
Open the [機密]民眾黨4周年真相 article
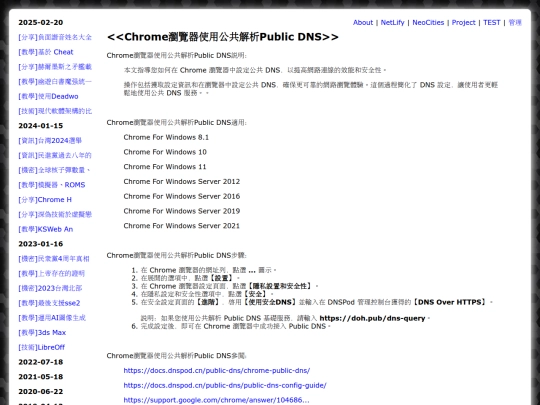click(54, 259)
